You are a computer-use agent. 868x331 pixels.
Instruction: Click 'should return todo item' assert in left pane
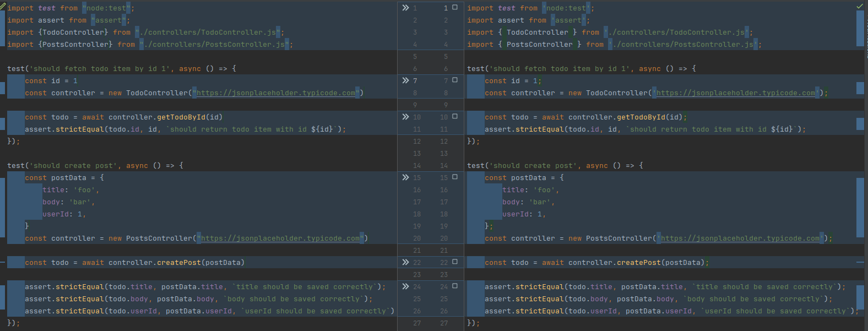point(186,129)
